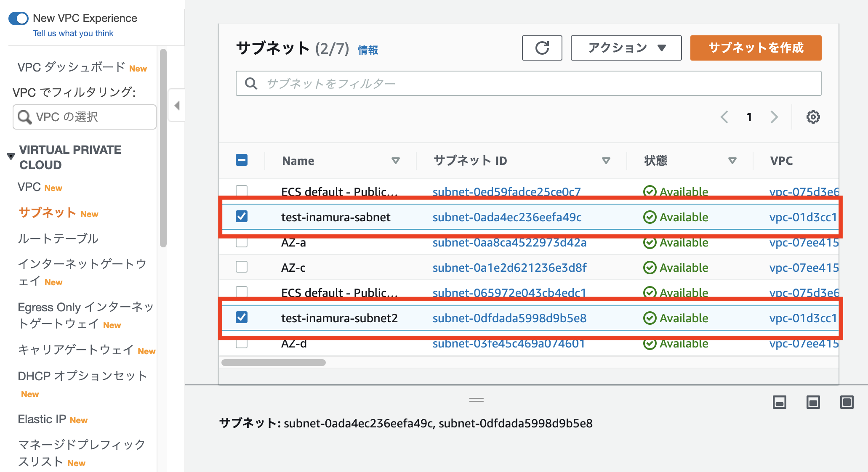Check the AZ-c subnet row checkbox
The height and width of the screenshot is (472, 868).
(242, 267)
